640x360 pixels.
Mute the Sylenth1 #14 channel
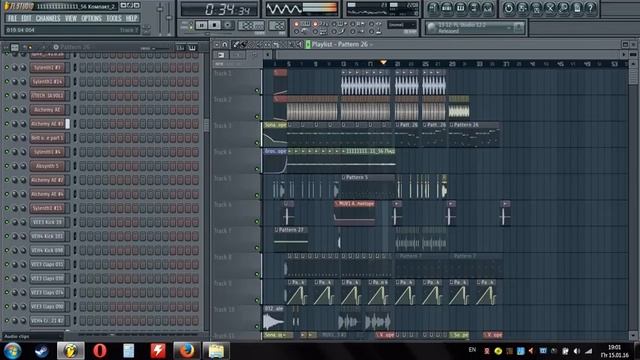click(x=7, y=82)
